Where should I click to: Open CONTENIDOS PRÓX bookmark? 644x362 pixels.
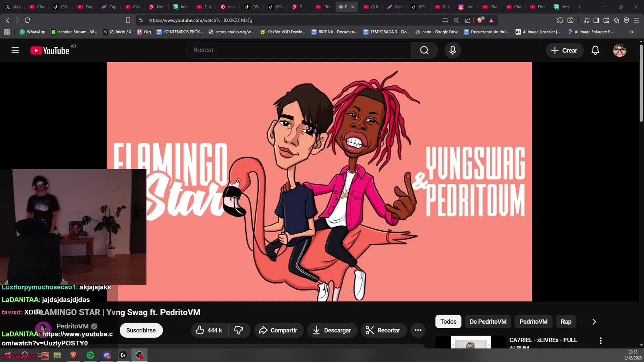(180, 32)
